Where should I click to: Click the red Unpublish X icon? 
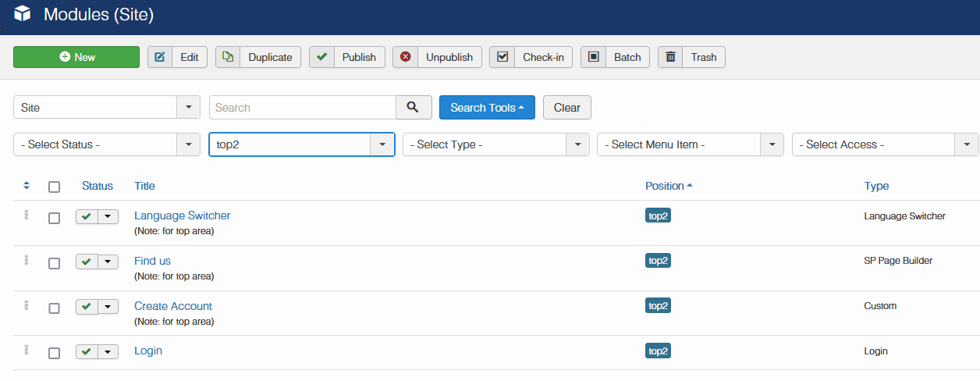[x=405, y=57]
